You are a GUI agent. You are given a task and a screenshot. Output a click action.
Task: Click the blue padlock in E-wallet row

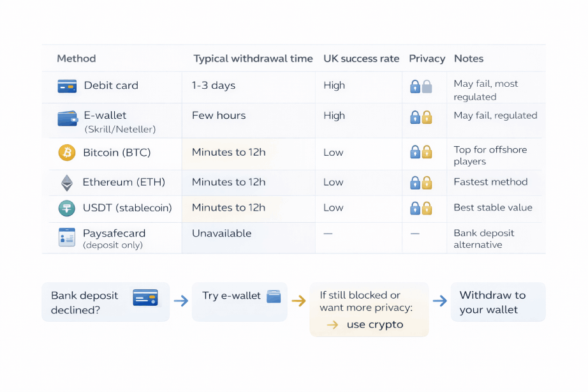[415, 118]
